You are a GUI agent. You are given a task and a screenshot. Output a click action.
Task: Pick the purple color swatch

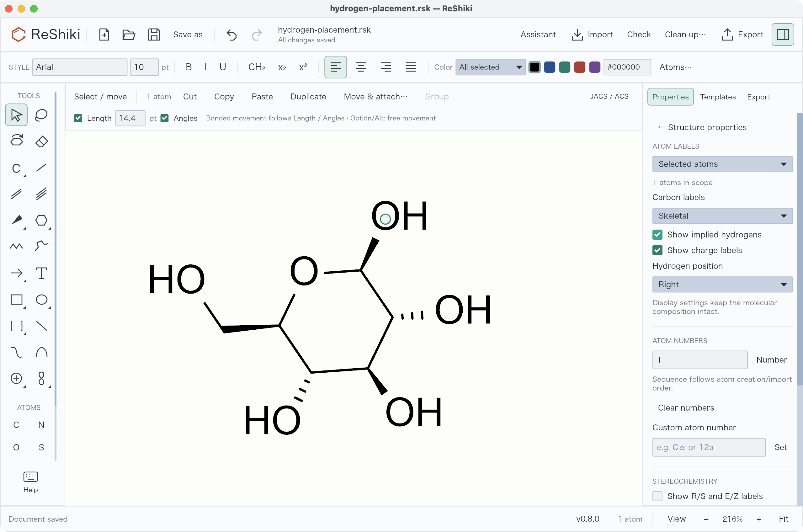[594, 67]
